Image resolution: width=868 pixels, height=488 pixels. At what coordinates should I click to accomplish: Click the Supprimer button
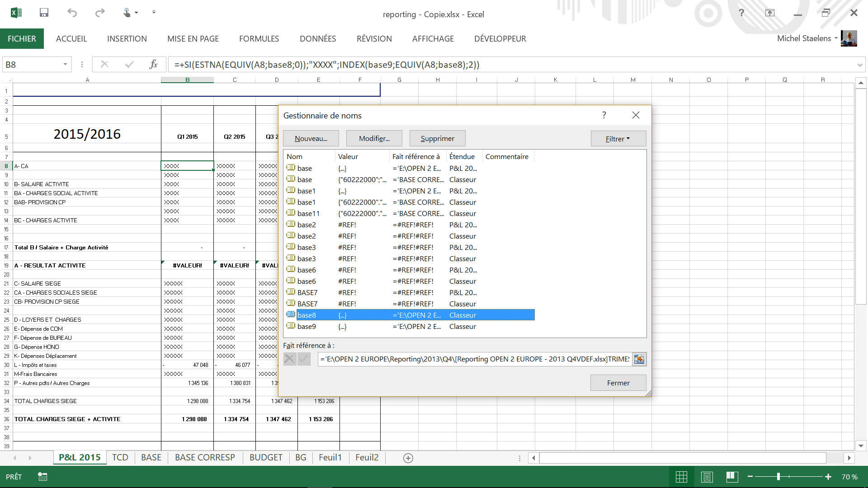point(437,139)
